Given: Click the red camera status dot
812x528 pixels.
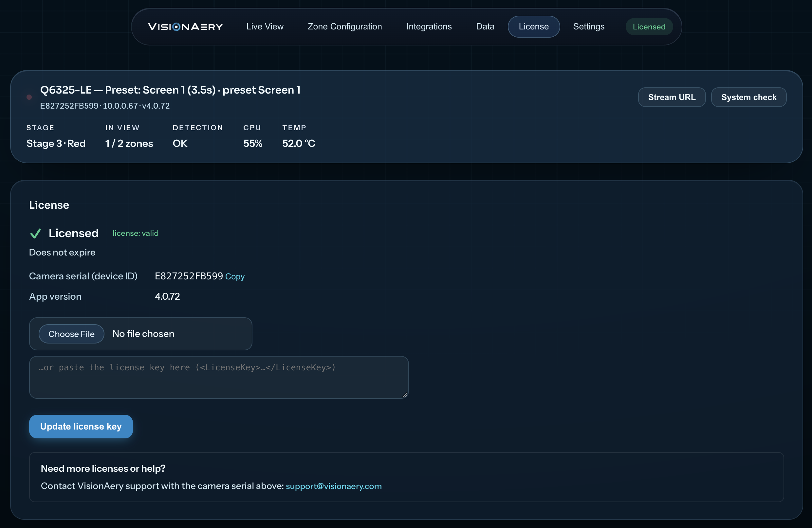Looking at the screenshot, I should click(29, 97).
